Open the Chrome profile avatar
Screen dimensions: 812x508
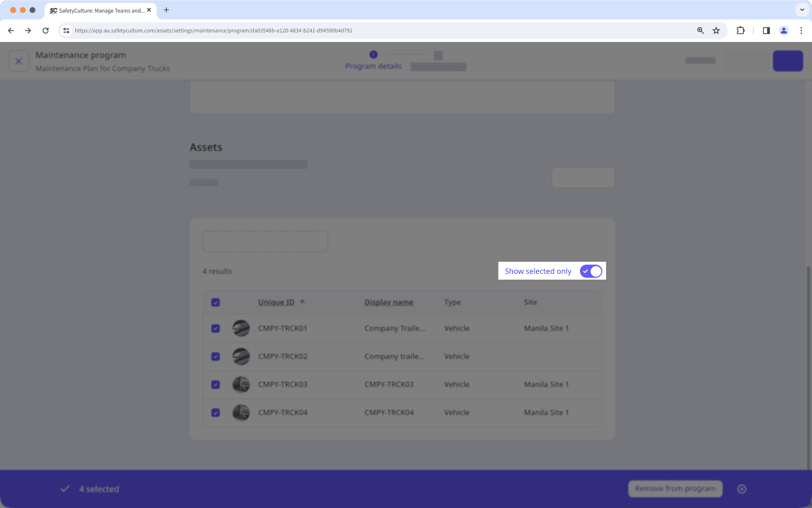point(783,30)
